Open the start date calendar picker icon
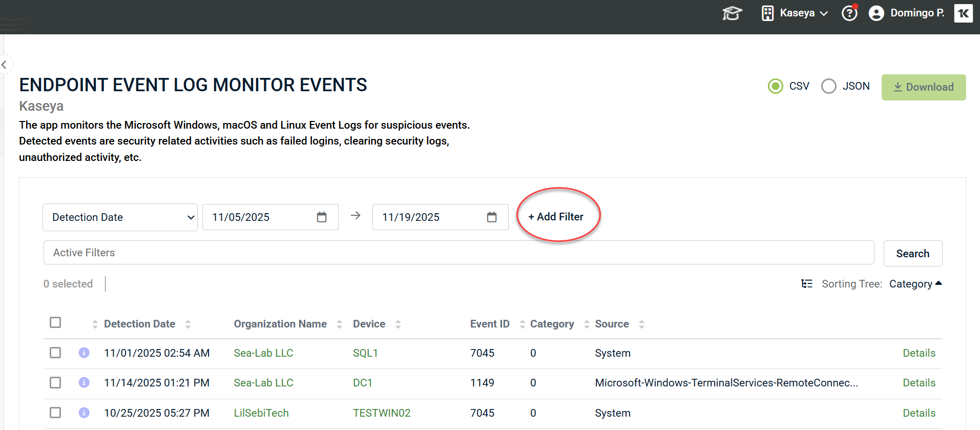The height and width of the screenshot is (430, 980). pos(322,217)
